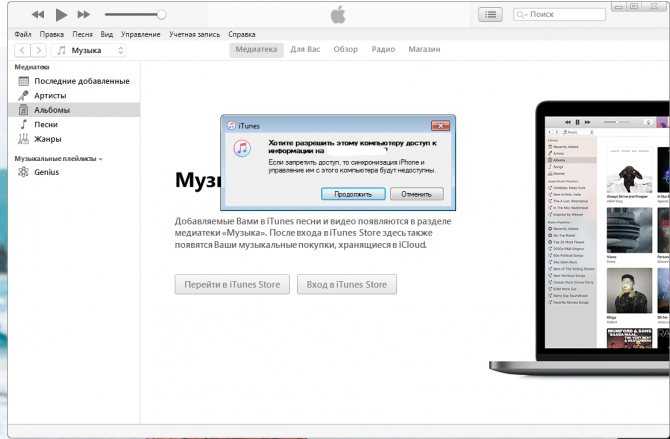Screen dimensions: 670x439
Task: Start playback with the Play button
Action: (62, 15)
